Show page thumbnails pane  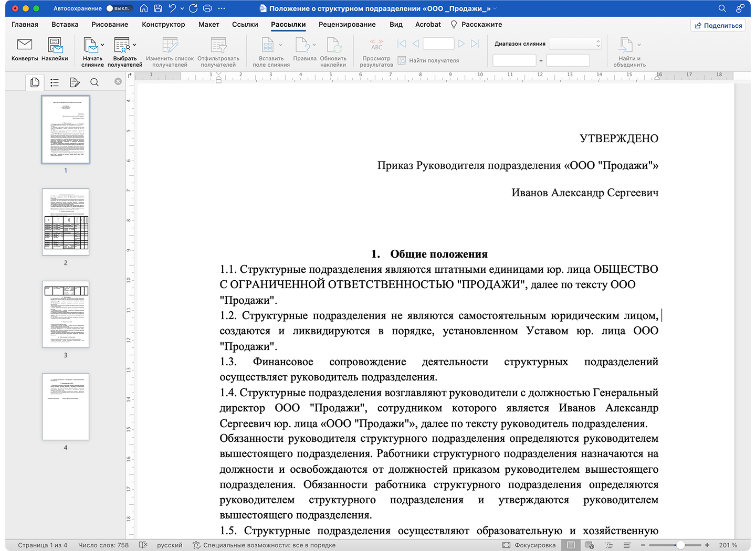click(x=35, y=82)
